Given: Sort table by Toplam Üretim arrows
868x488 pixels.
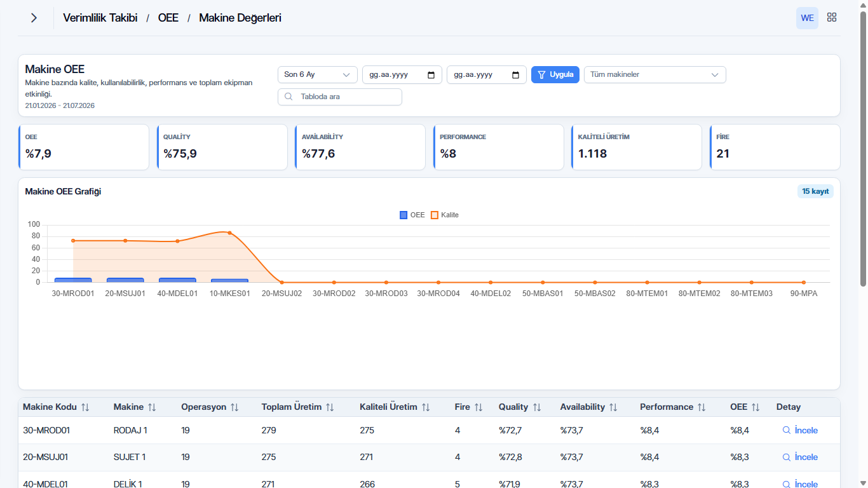Looking at the screenshot, I should pyautogui.click(x=330, y=407).
